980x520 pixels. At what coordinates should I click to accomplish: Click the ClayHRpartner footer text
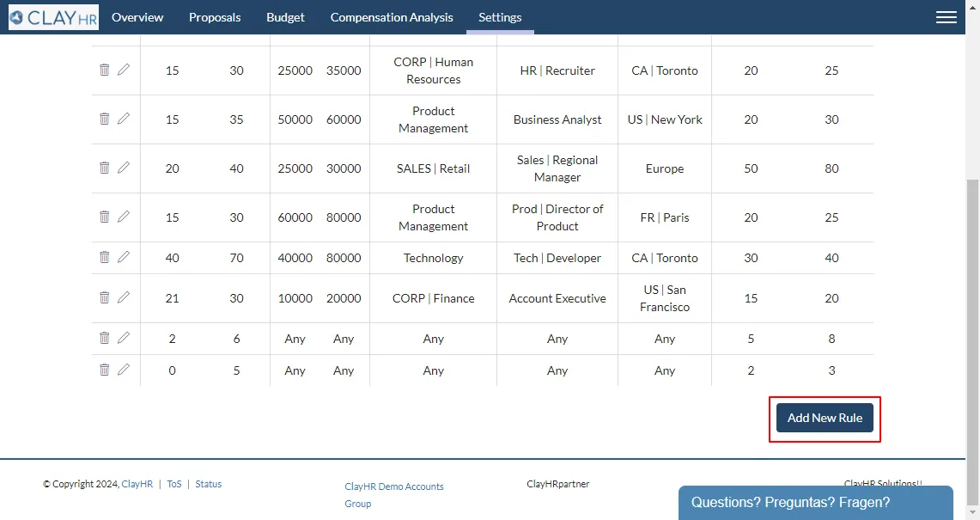pyautogui.click(x=557, y=484)
